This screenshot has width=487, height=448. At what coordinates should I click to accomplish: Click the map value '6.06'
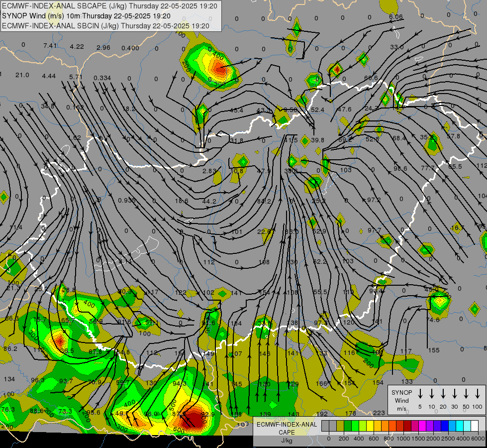click(395, 17)
